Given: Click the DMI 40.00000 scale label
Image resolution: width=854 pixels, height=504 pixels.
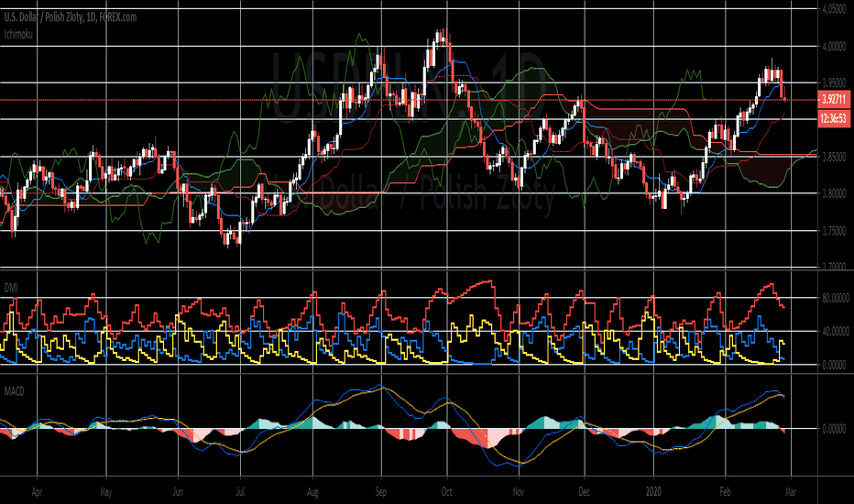Looking at the screenshot, I should (835, 332).
